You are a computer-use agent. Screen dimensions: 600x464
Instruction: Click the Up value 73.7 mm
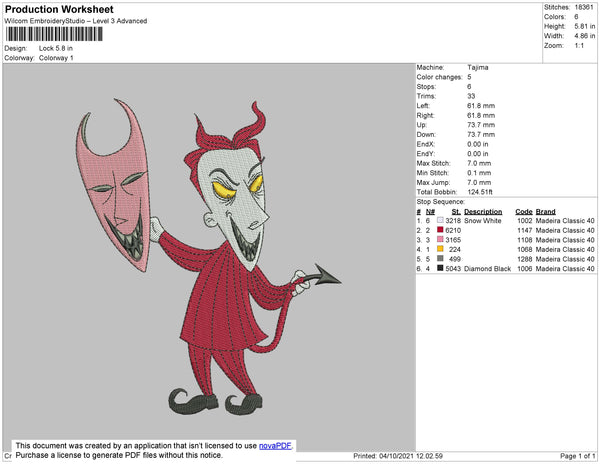481,125
